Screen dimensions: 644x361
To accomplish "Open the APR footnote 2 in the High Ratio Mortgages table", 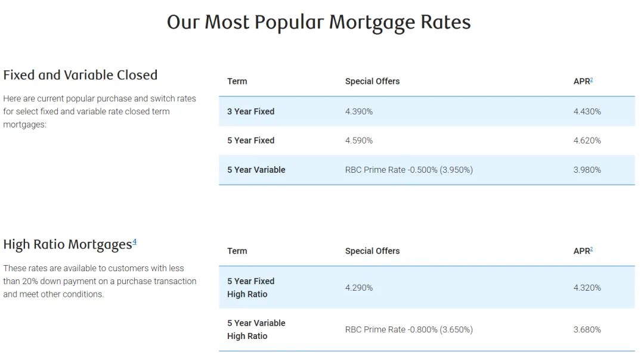I will pyautogui.click(x=592, y=250).
